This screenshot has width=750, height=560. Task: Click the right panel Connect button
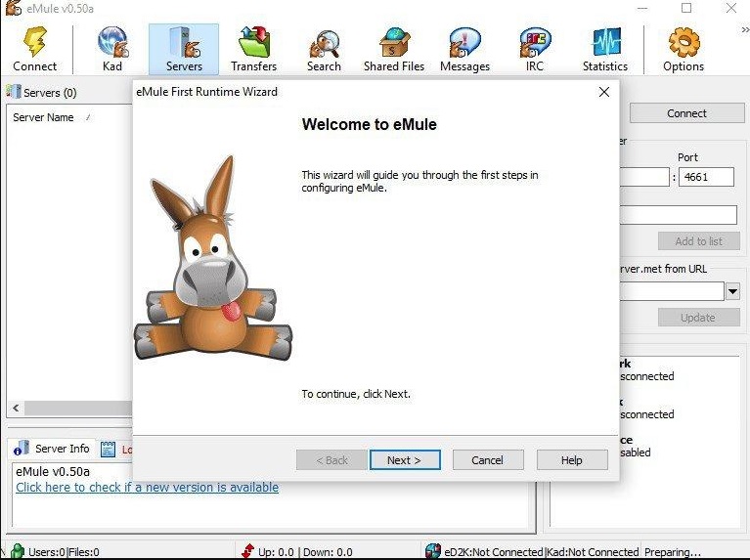pyautogui.click(x=686, y=113)
